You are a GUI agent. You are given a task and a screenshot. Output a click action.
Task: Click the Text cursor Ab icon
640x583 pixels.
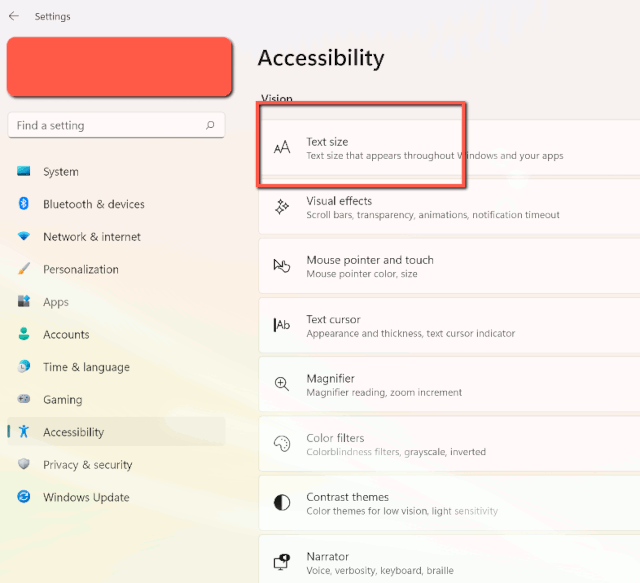coord(282,325)
